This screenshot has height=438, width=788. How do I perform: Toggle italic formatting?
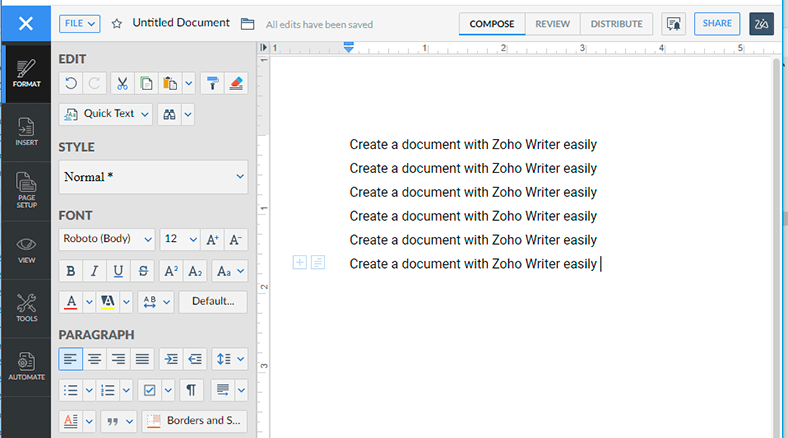[94, 271]
